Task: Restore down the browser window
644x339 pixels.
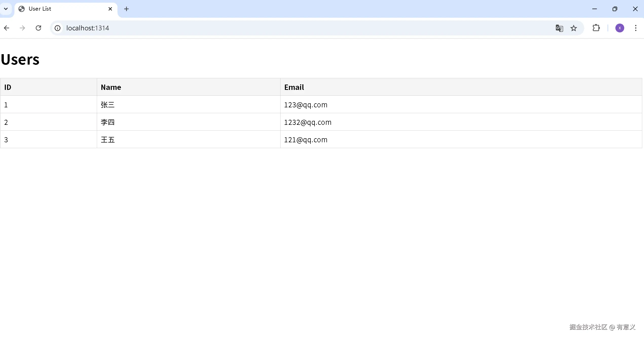Action: (615, 9)
